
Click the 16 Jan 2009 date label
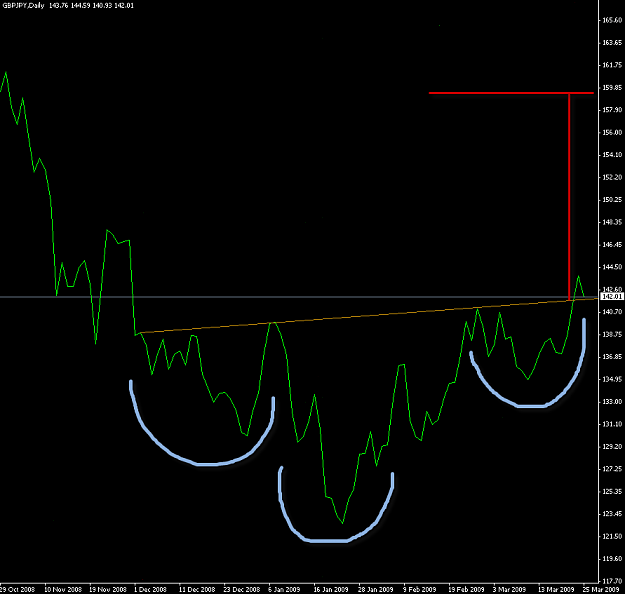(x=330, y=589)
